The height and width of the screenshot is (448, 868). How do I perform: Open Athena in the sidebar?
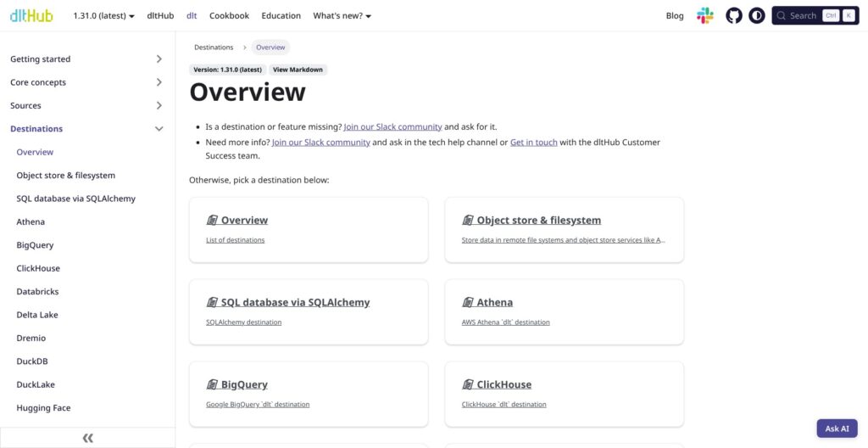click(x=31, y=221)
